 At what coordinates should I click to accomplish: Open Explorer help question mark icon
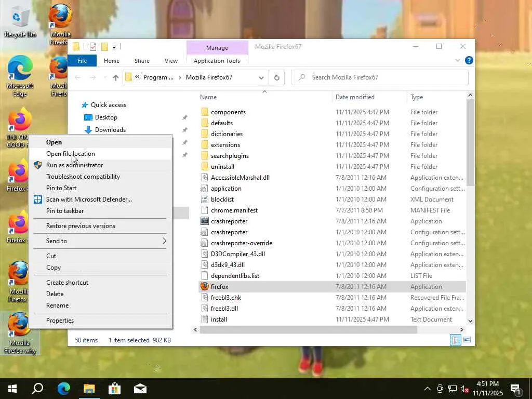(x=469, y=60)
